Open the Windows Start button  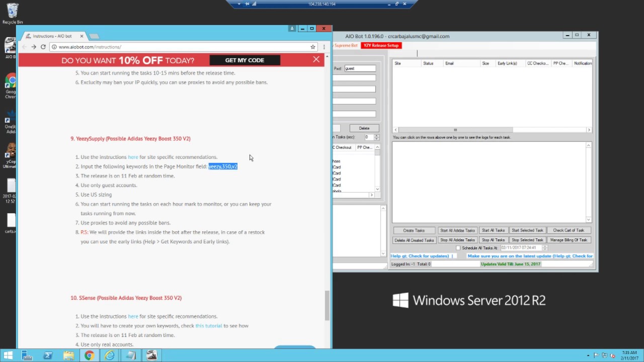[8, 355]
